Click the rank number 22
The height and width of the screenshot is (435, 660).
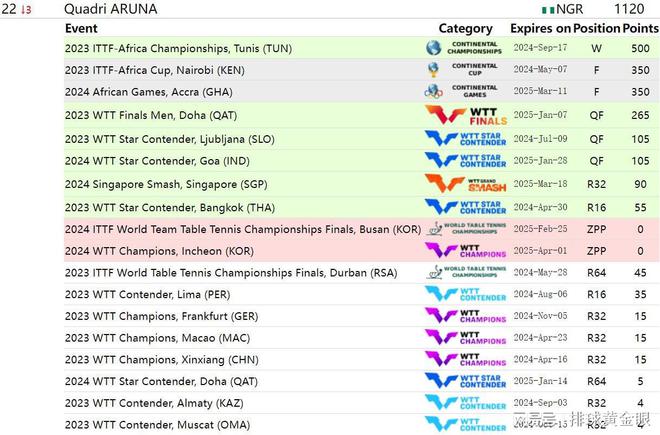pos(8,9)
